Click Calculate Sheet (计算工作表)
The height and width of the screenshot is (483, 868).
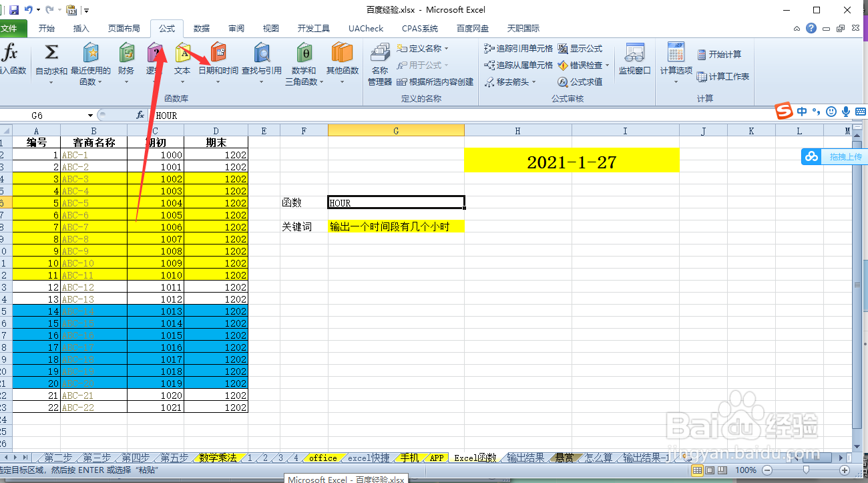[723, 75]
